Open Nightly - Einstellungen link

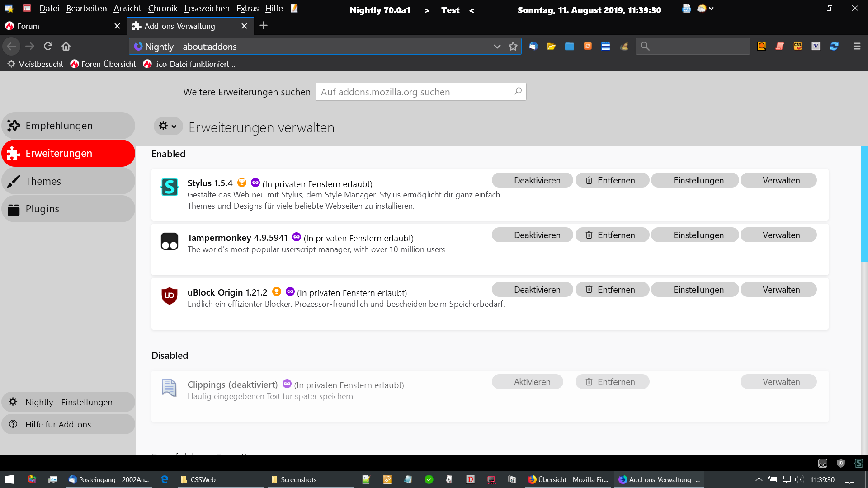click(x=68, y=402)
